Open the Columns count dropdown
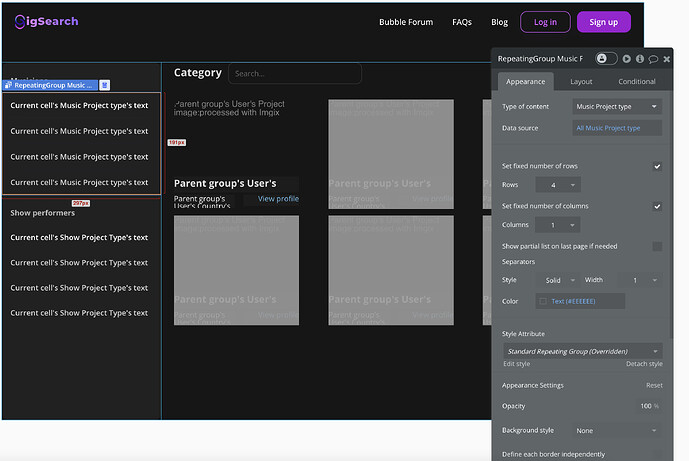The width and height of the screenshot is (689, 461). pos(558,225)
